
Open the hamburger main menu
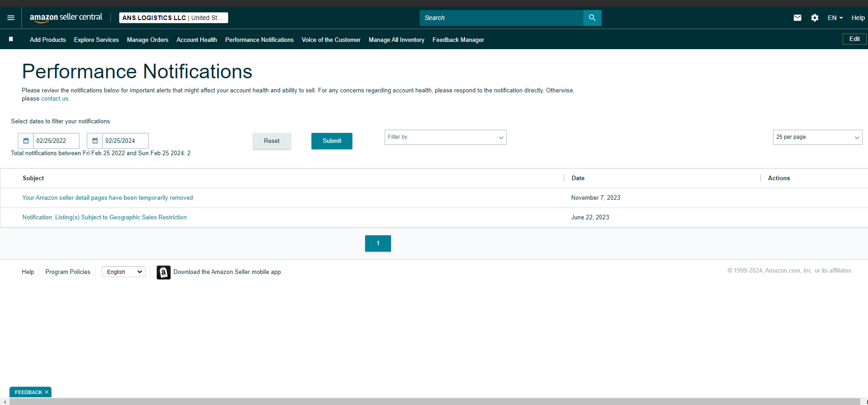click(11, 18)
